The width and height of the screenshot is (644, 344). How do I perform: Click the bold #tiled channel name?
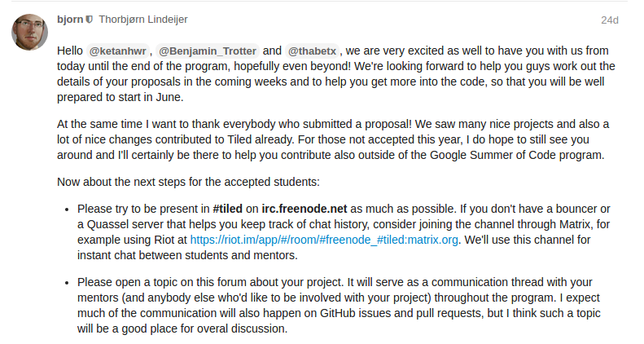pos(227,209)
